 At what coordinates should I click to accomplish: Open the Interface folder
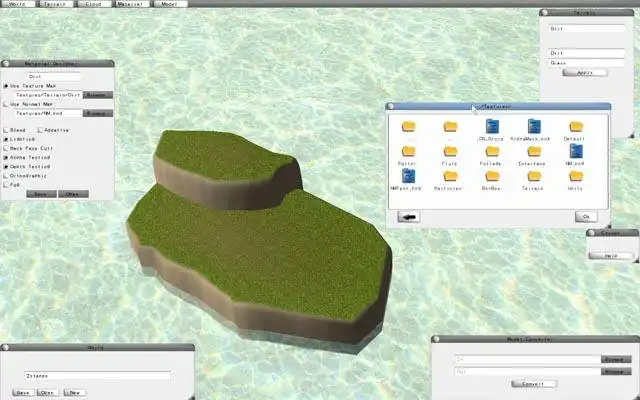tap(534, 151)
